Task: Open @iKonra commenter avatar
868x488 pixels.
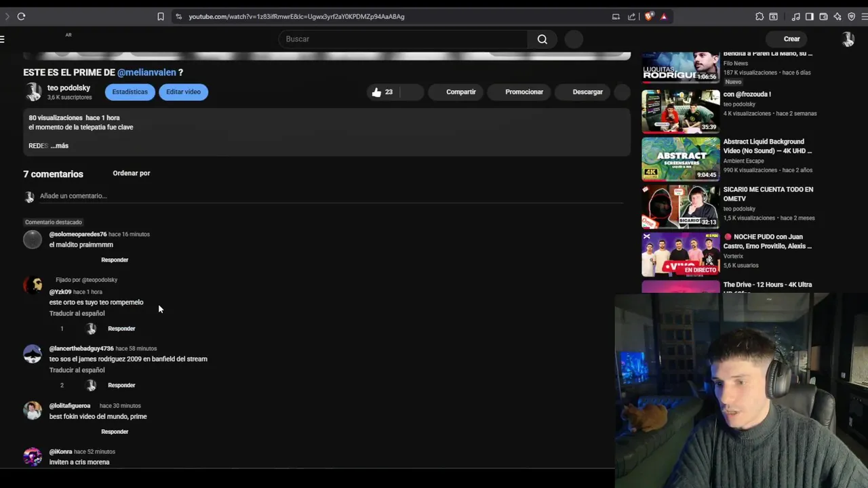Action: (x=33, y=457)
